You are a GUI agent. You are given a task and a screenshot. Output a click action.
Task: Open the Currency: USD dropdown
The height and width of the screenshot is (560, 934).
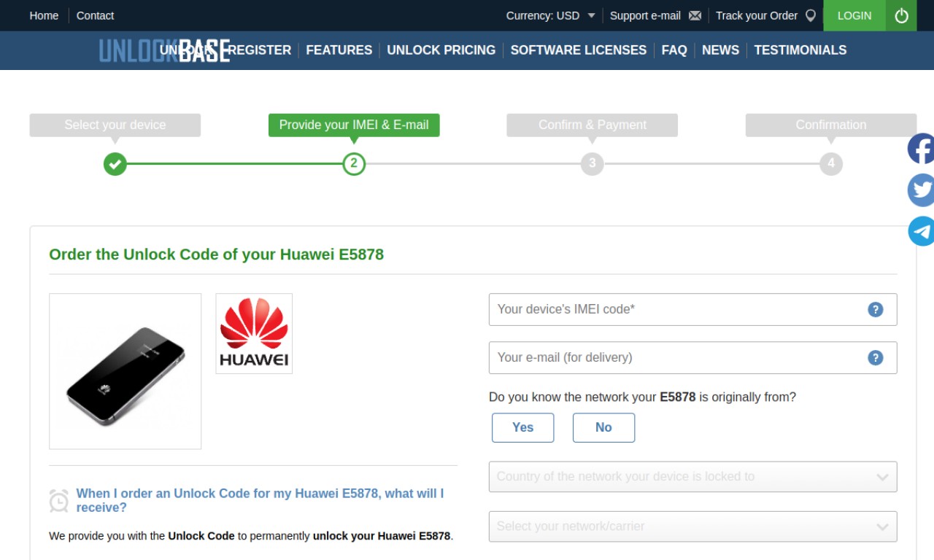tap(551, 15)
